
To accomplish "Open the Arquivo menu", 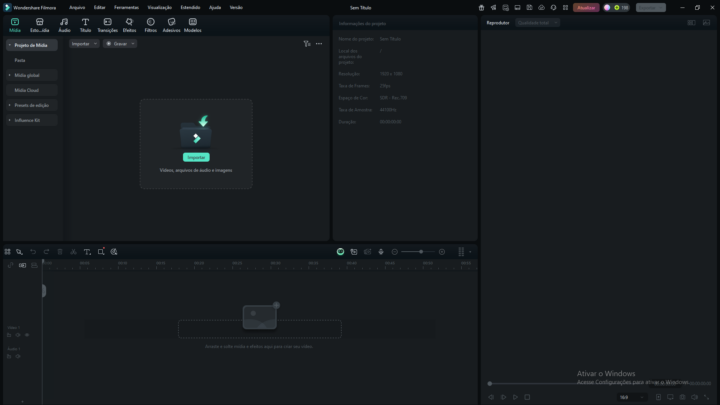I will 77,7.
